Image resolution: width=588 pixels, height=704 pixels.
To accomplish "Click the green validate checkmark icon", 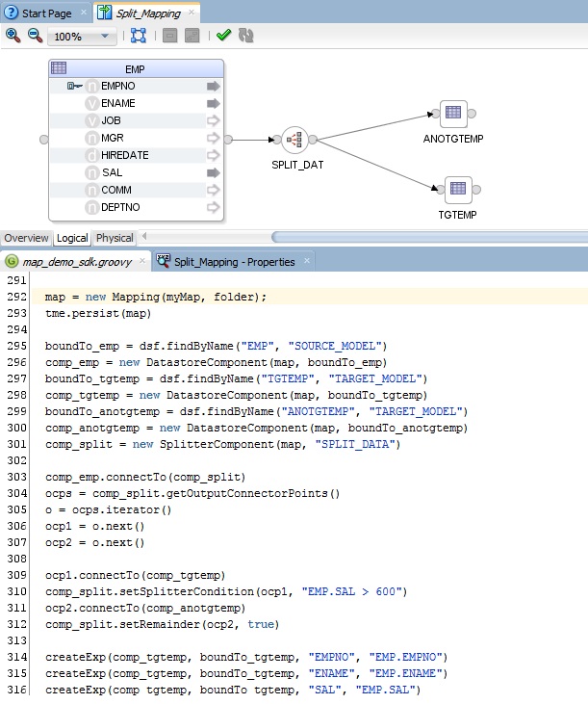I will tap(223, 36).
